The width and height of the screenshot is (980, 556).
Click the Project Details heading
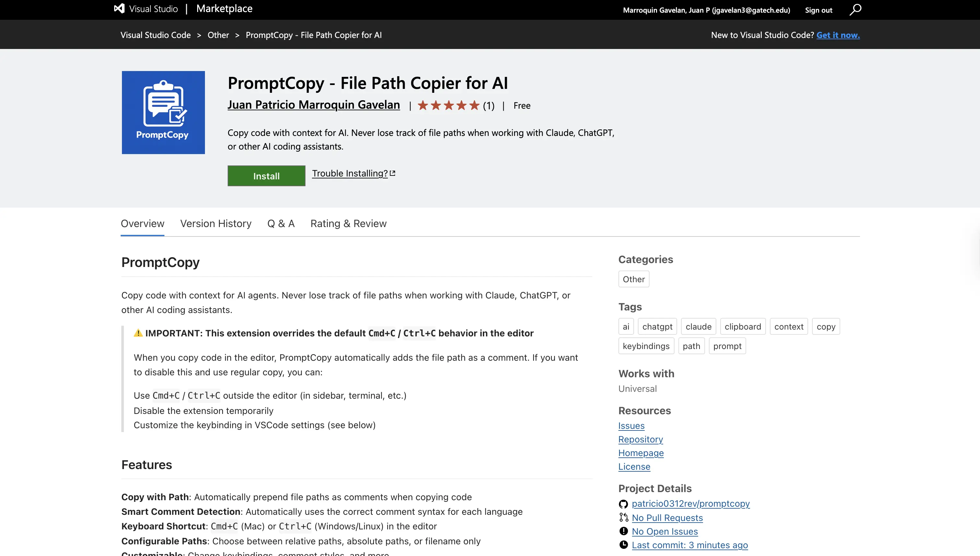pos(655,489)
